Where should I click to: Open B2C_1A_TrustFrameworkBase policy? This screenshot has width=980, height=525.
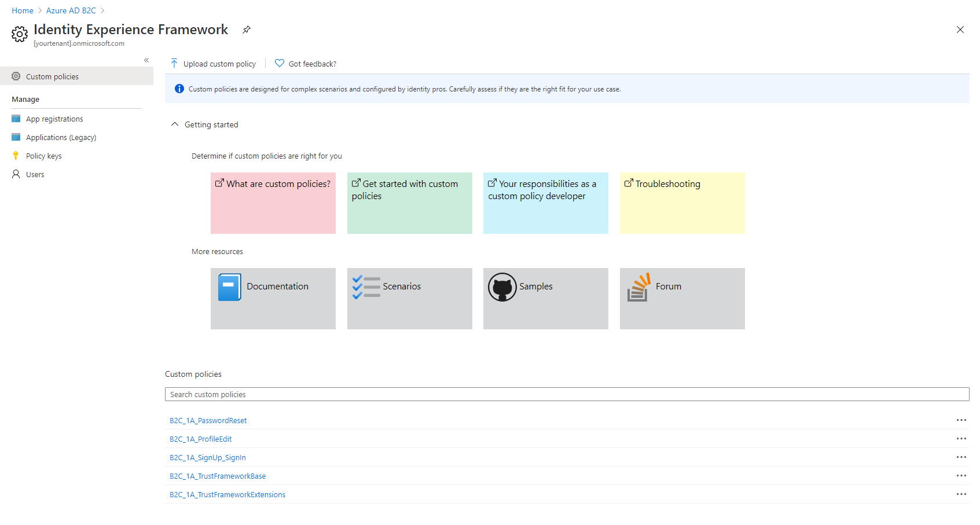click(218, 476)
